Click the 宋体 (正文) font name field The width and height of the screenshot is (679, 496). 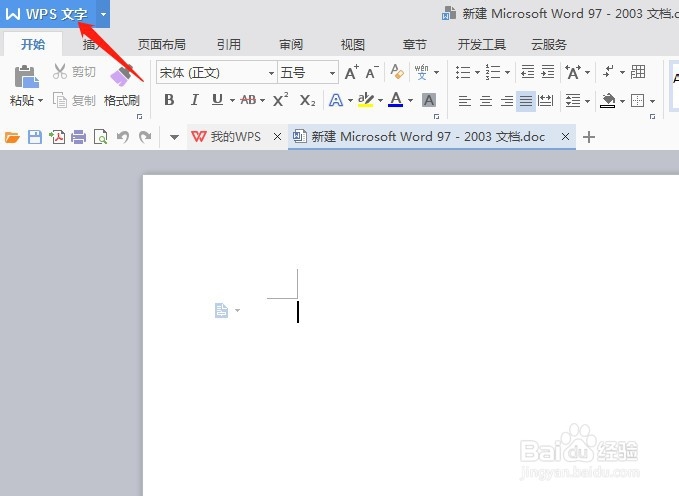point(212,72)
